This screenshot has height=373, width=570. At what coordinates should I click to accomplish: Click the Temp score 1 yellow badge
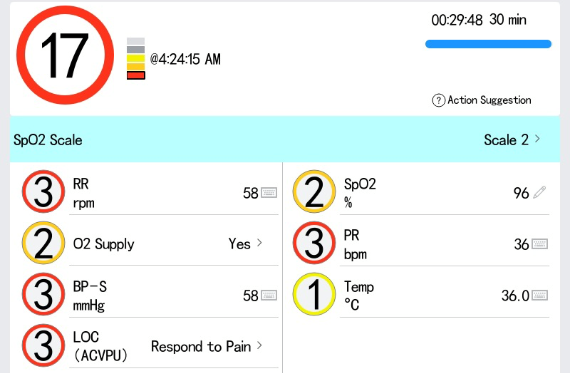(314, 294)
